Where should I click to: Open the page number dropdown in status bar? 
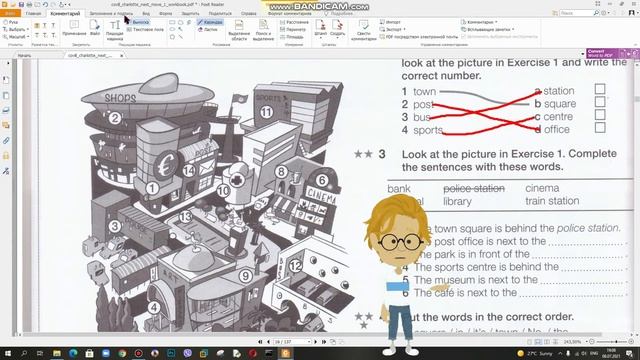click(x=309, y=342)
